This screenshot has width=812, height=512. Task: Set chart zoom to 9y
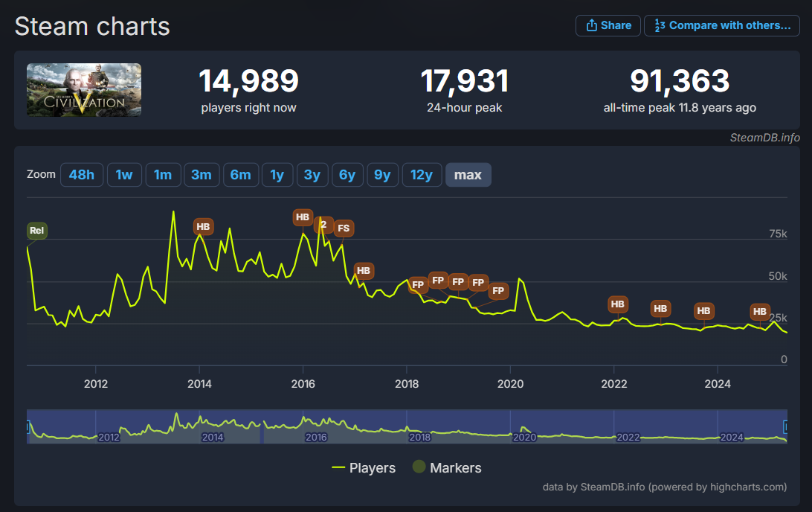point(383,175)
